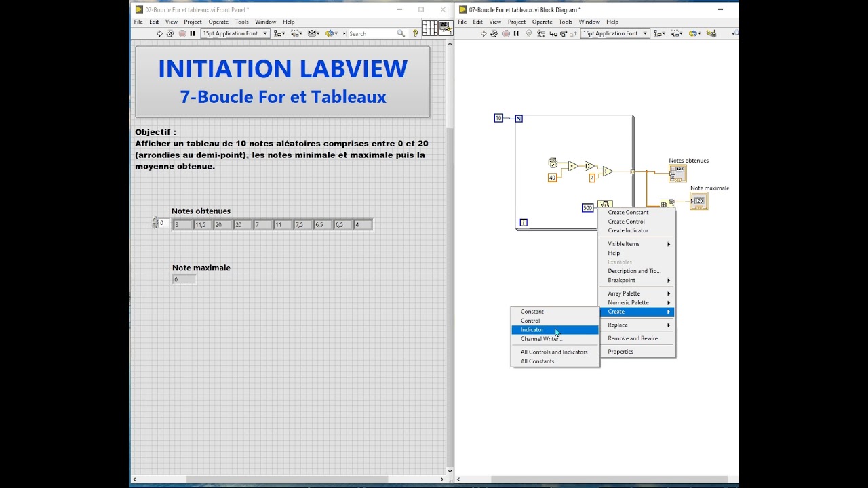The height and width of the screenshot is (488, 868).
Task: Open Distribute Objects menu in Front Panel
Action: coord(296,33)
